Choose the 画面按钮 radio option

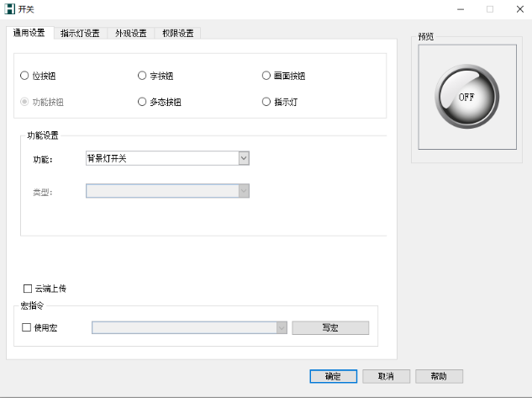pos(266,76)
